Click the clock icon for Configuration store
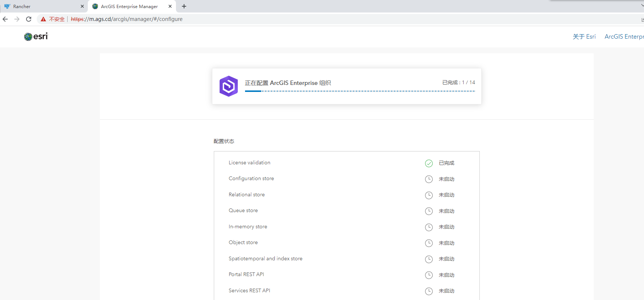The height and width of the screenshot is (300, 644). [x=429, y=179]
